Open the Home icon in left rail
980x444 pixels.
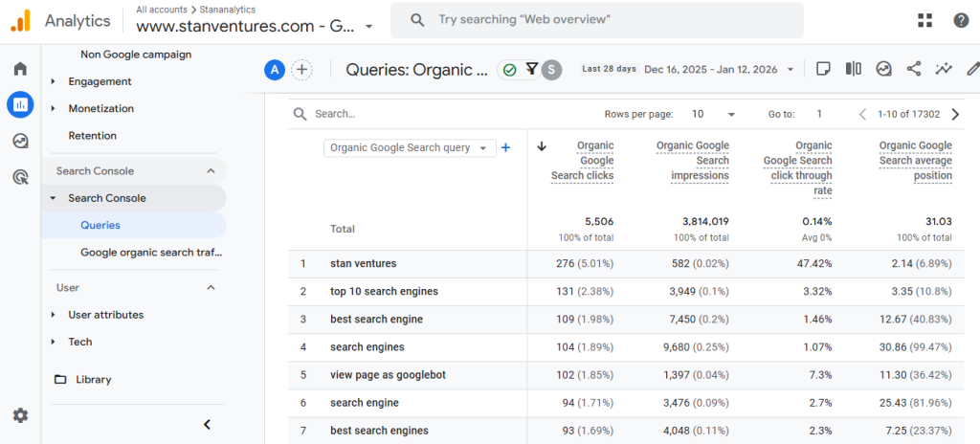point(20,69)
